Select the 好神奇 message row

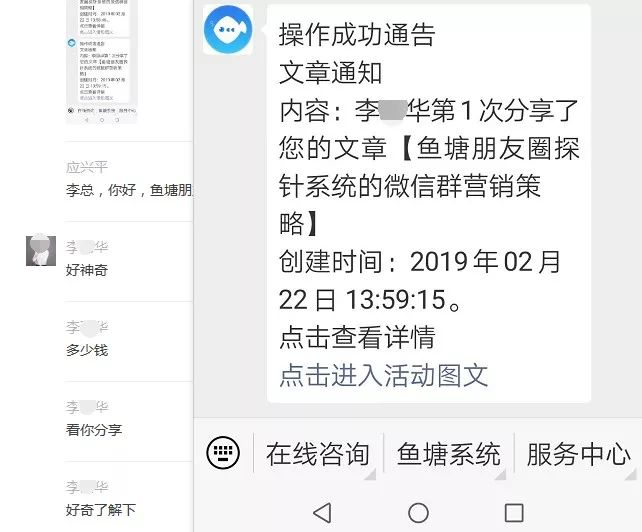(x=129, y=260)
